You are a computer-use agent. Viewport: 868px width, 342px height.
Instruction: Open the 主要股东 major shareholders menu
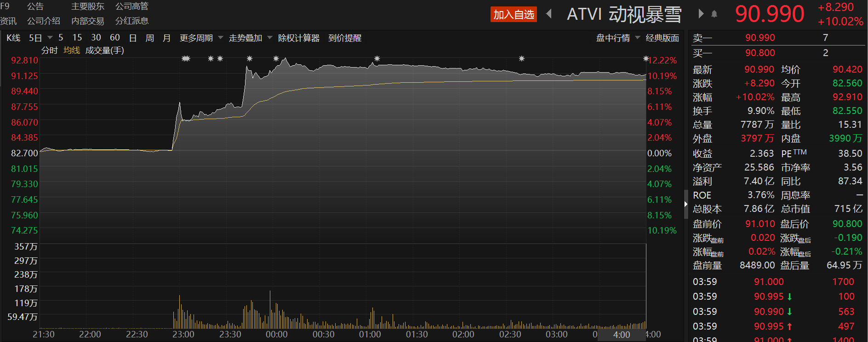click(x=88, y=6)
